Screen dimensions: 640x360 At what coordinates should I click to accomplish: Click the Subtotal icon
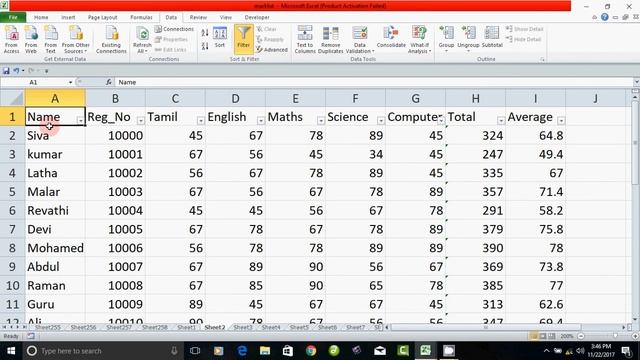(492, 38)
